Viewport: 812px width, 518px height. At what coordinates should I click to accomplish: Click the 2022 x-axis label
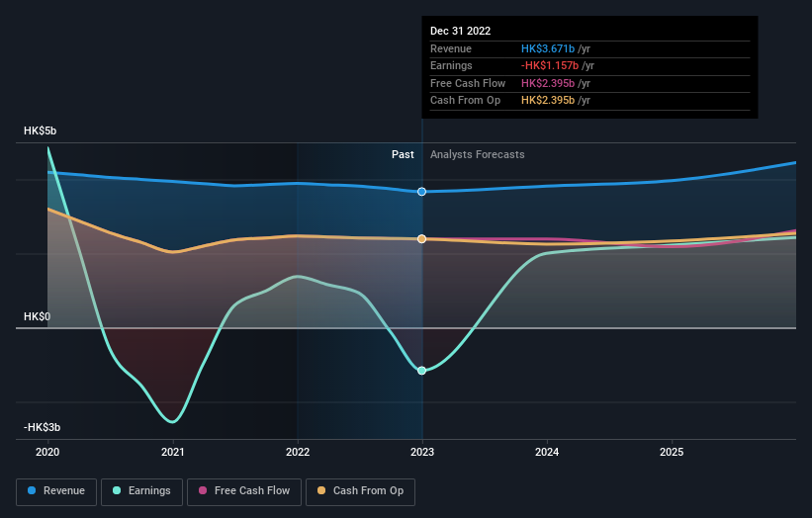click(298, 453)
